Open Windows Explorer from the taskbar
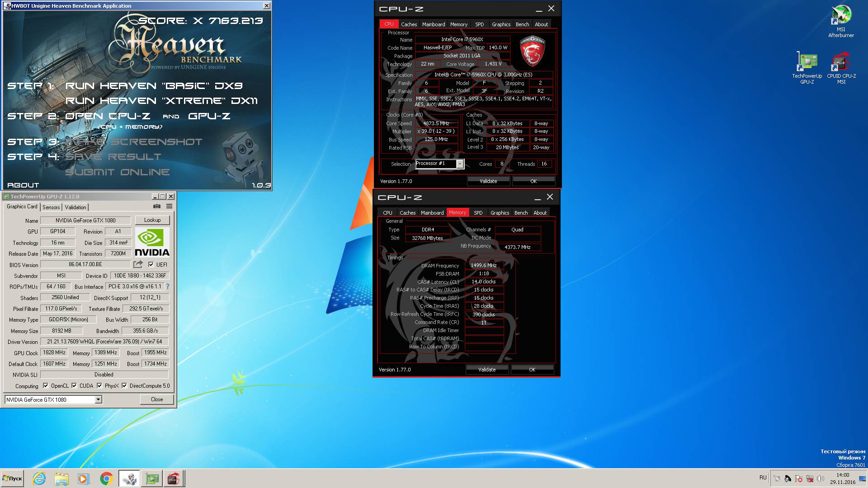 (x=61, y=479)
